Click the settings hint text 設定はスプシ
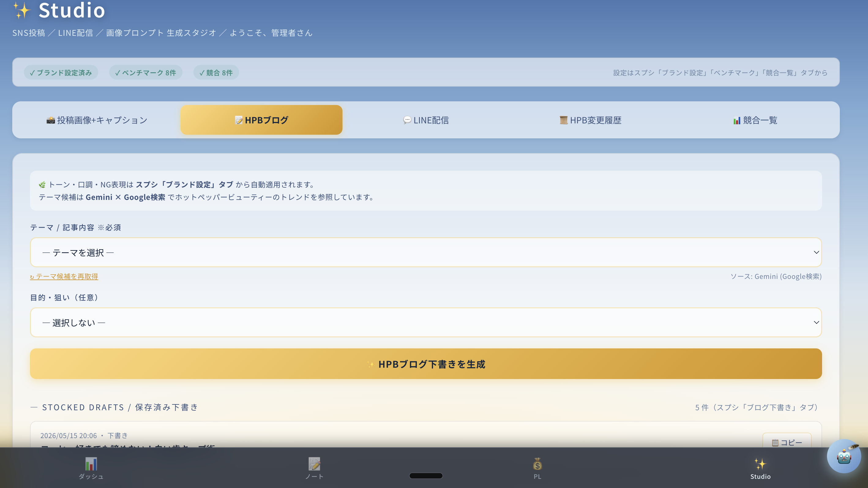 pyautogui.click(x=720, y=73)
